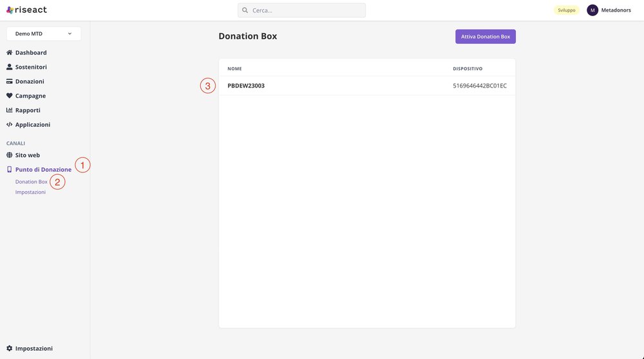Click the Campagne heart icon
This screenshot has height=359, width=644.
(x=9, y=96)
